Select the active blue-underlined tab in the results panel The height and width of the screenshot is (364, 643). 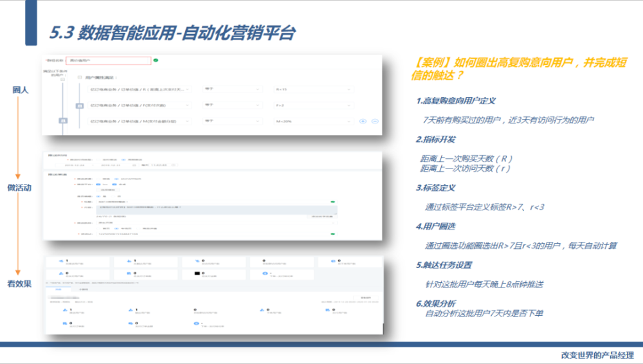58,289
